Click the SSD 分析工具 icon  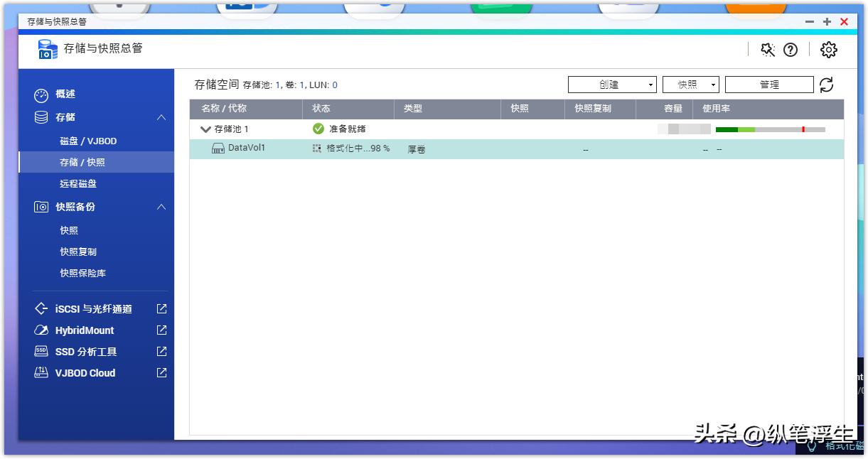(x=41, y=352)
